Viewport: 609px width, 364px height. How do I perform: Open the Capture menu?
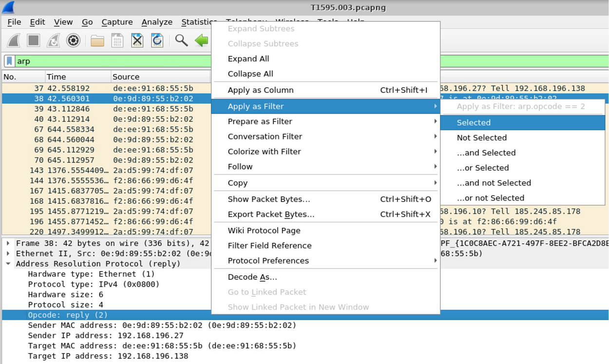point(117,22)
